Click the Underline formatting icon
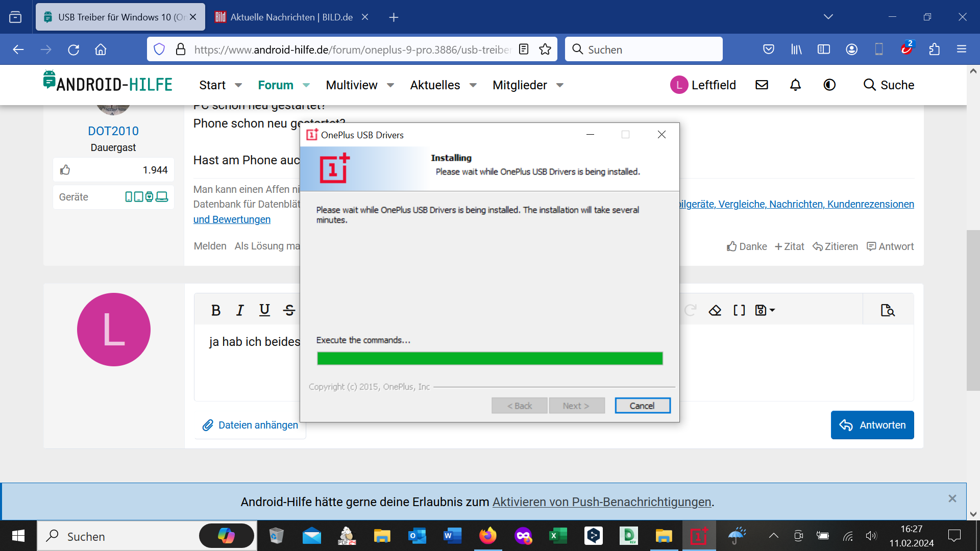Image resolution: width=980 pixels, height=551 pixels. [x=264, y=310]
